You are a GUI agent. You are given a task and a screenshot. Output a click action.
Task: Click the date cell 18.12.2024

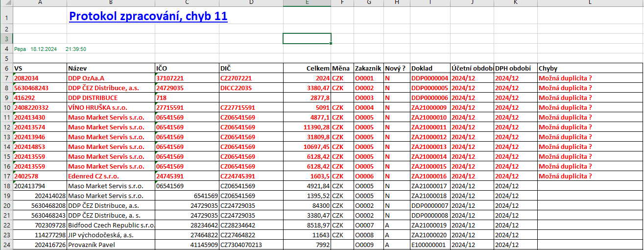coord(44,49)
